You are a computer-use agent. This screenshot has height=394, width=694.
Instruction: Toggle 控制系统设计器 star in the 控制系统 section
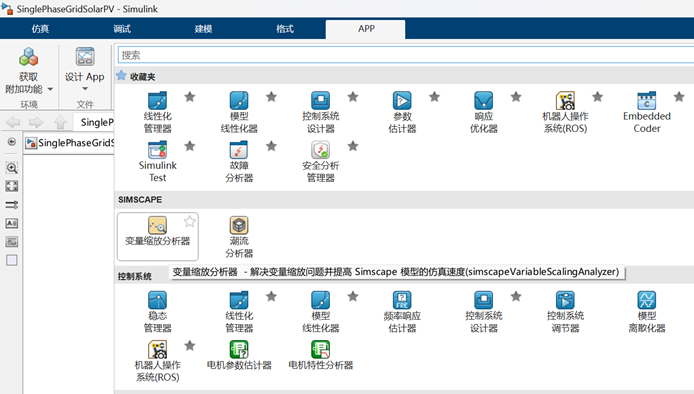[x=516, y=296]
